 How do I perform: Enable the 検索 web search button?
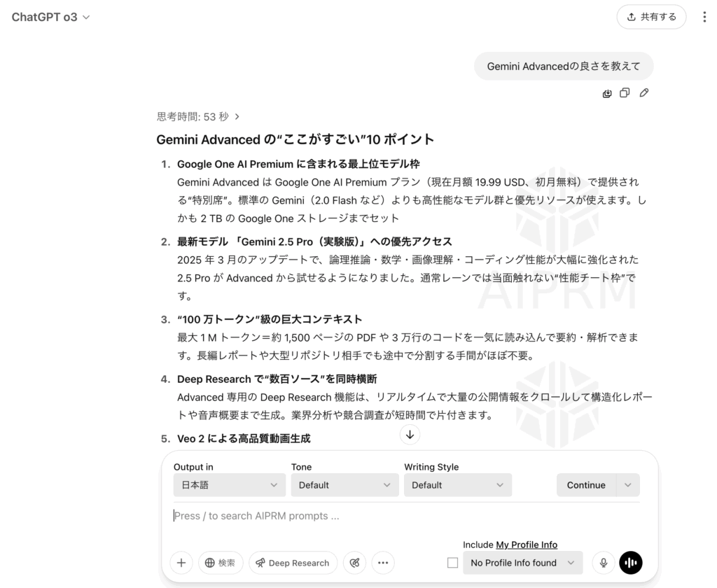click(220, 563)
